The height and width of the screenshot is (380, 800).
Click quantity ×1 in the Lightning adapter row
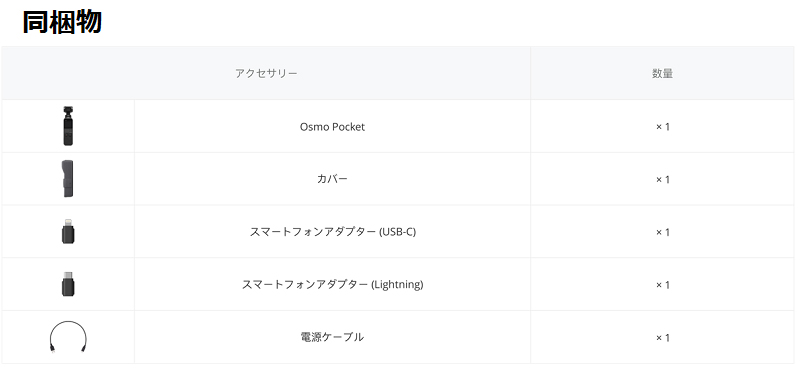(662, 285)
